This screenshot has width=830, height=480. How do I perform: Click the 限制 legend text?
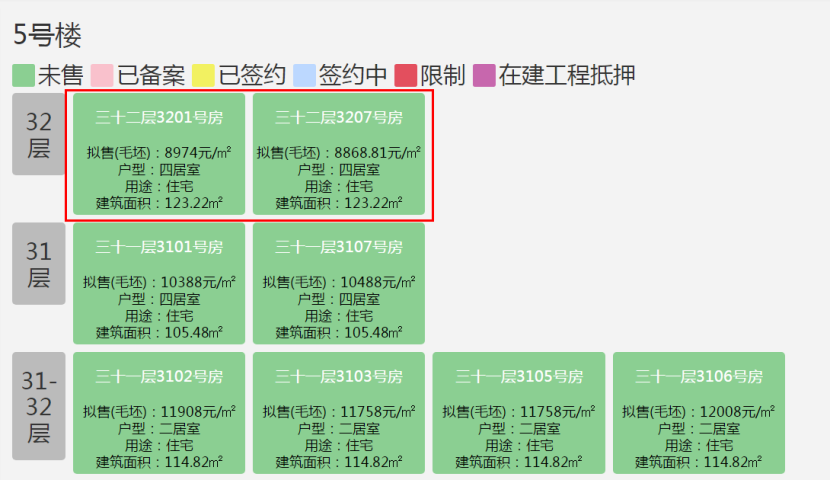click(x=443, y=75)
